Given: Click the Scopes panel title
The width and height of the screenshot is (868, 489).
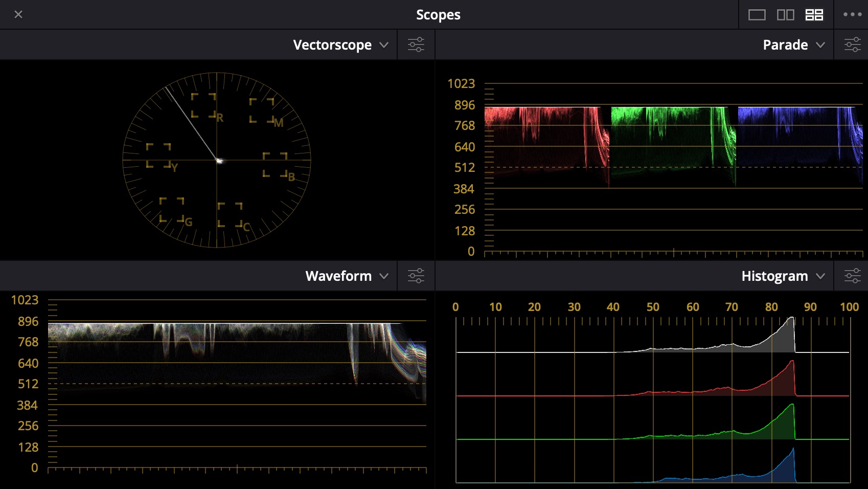Looking at the screenshot, I should click(438, 15).
